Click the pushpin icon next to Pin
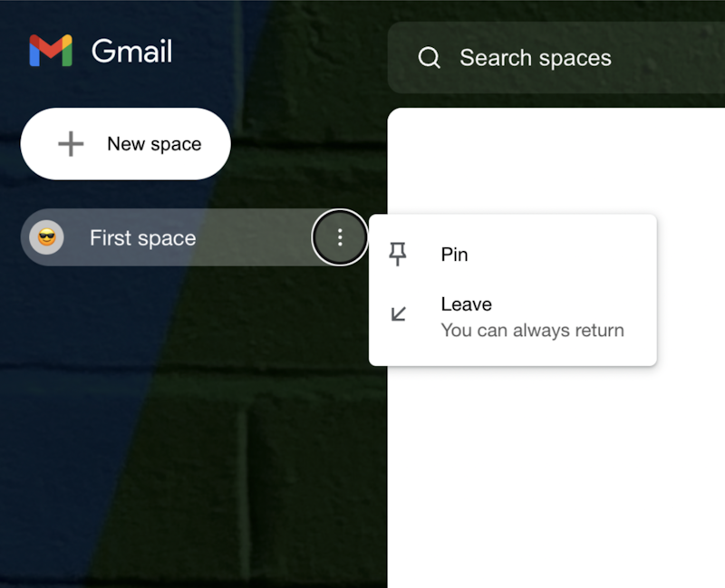This screenshot has width=725, height=588. click(x=400, y=255)
